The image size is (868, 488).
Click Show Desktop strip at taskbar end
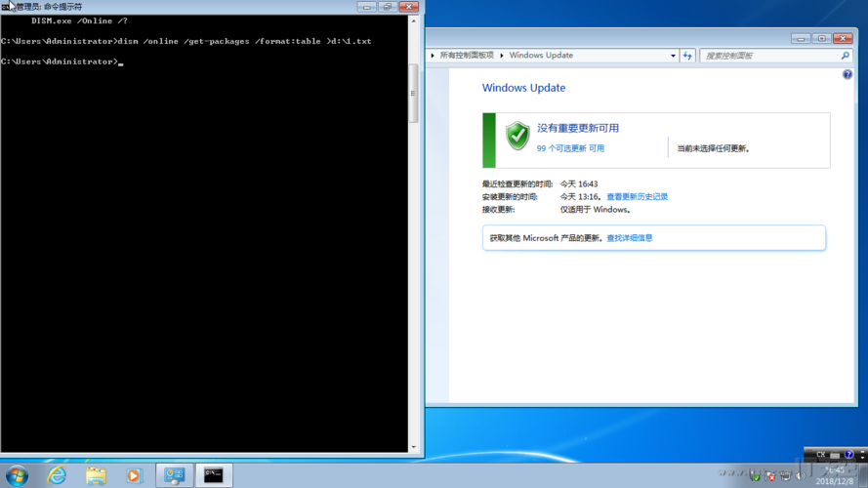pyautogui.click(x=862, y=475)
